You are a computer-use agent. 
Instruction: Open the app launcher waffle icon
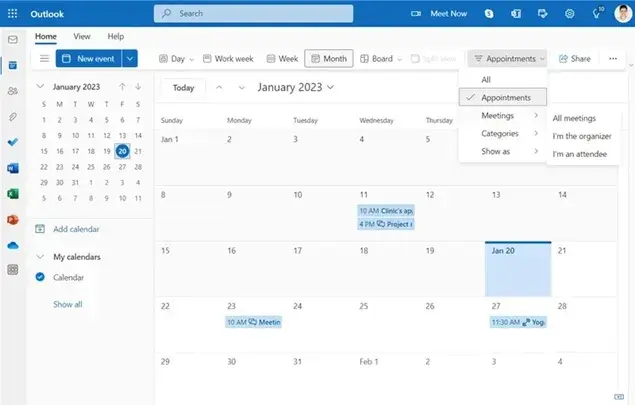click(x=13, y=14)
